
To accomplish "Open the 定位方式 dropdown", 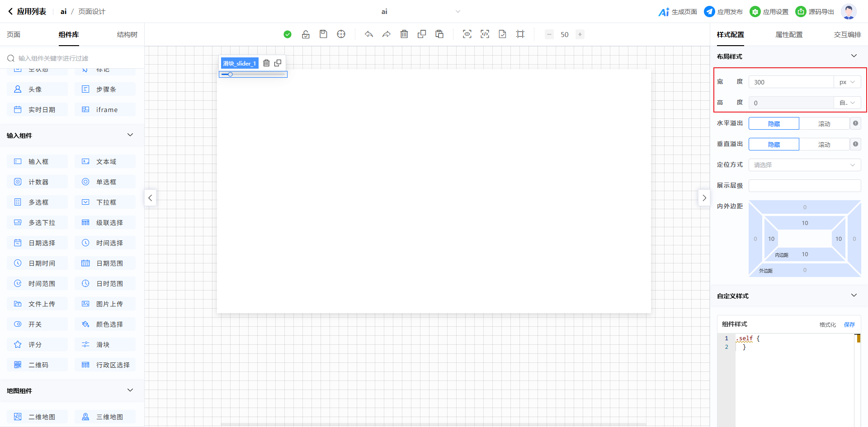I will tap(804, 165).
